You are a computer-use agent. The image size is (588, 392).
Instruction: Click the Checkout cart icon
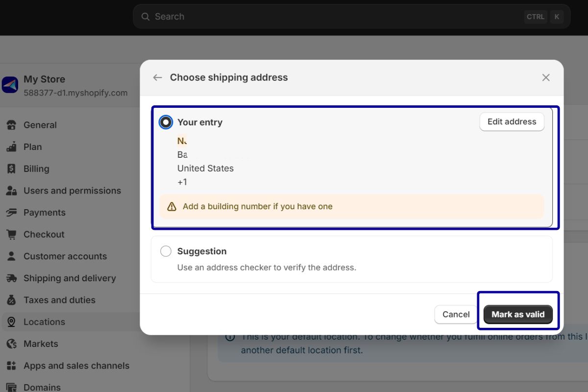12,234
